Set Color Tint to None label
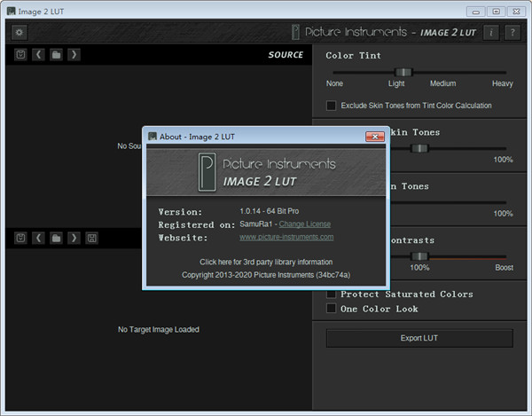The image size is (532, 416). pyautogui.click(x=334, y=83)
